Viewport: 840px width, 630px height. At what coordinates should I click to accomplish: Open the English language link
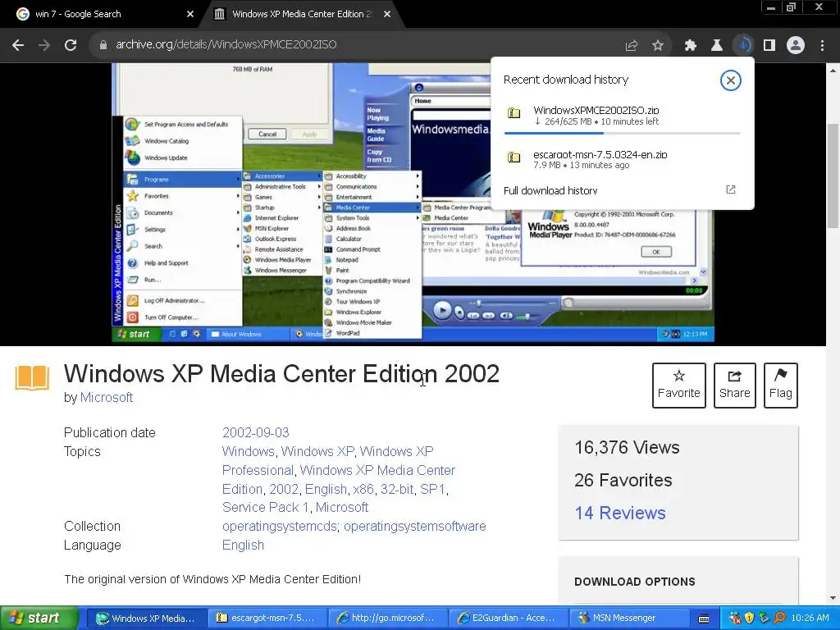(x=243, y=545)
